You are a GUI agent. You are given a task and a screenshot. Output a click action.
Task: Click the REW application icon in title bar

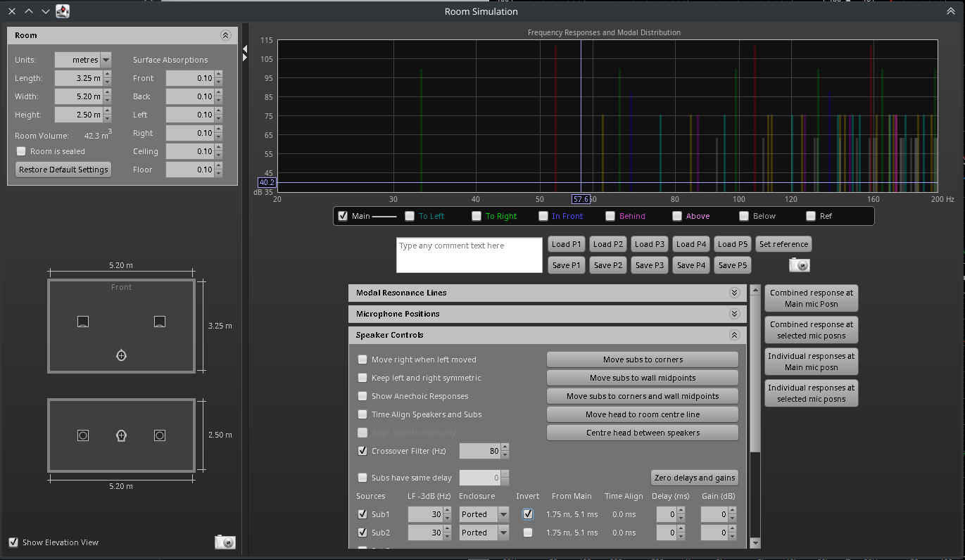tap(63, 11)
